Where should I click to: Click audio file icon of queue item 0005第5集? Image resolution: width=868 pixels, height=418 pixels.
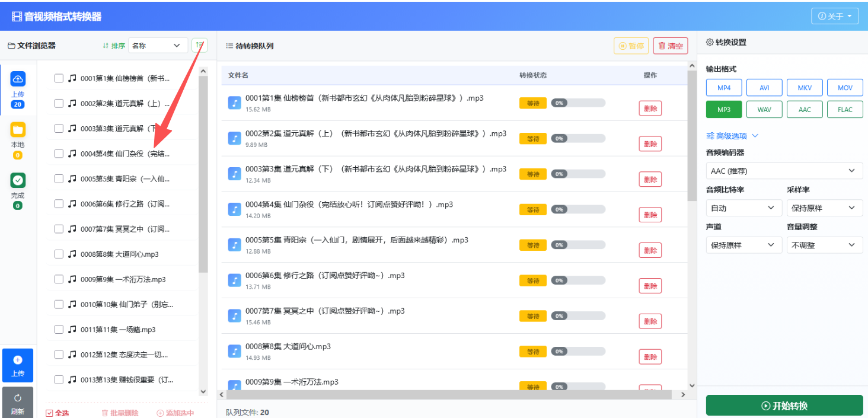235,245
